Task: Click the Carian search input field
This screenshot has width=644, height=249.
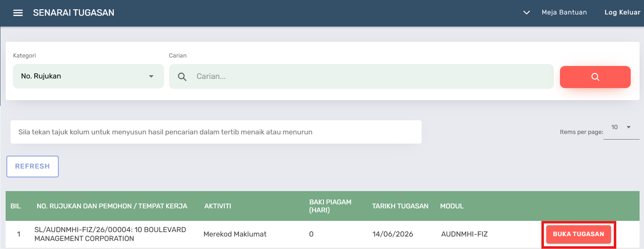Action: [361, 76]
